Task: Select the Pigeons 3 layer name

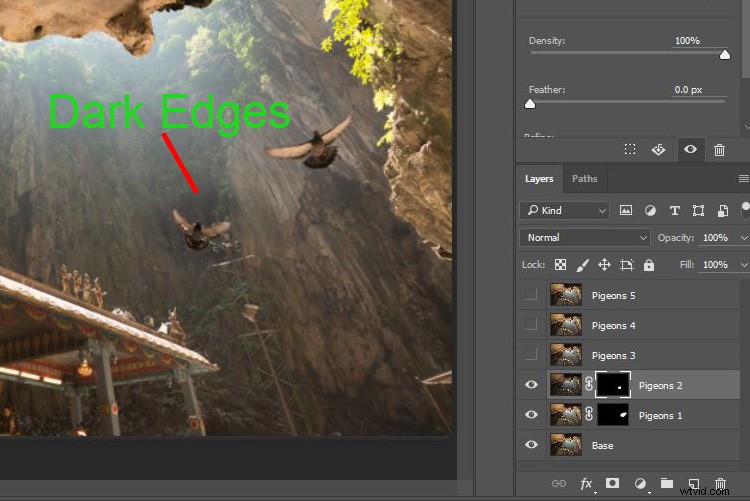Action: [x=613, y=356]
